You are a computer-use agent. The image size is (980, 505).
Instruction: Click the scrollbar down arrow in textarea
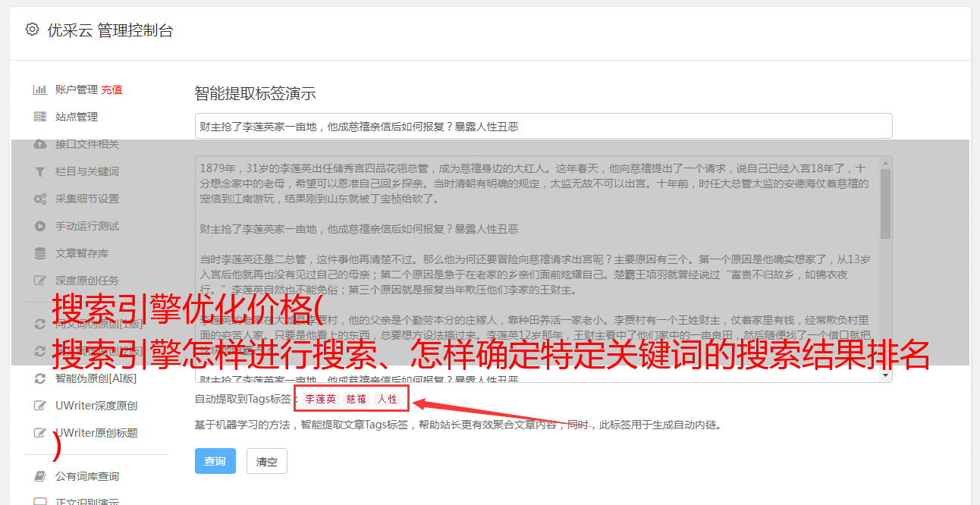885,375
